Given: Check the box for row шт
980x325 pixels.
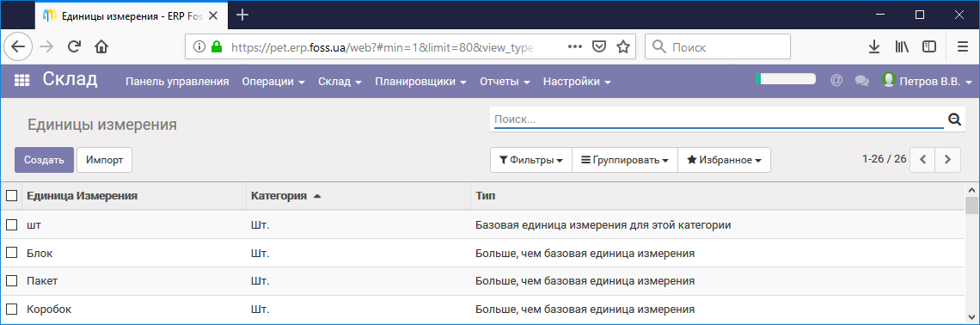Looking at the screenshot, I should click(11, 224).
